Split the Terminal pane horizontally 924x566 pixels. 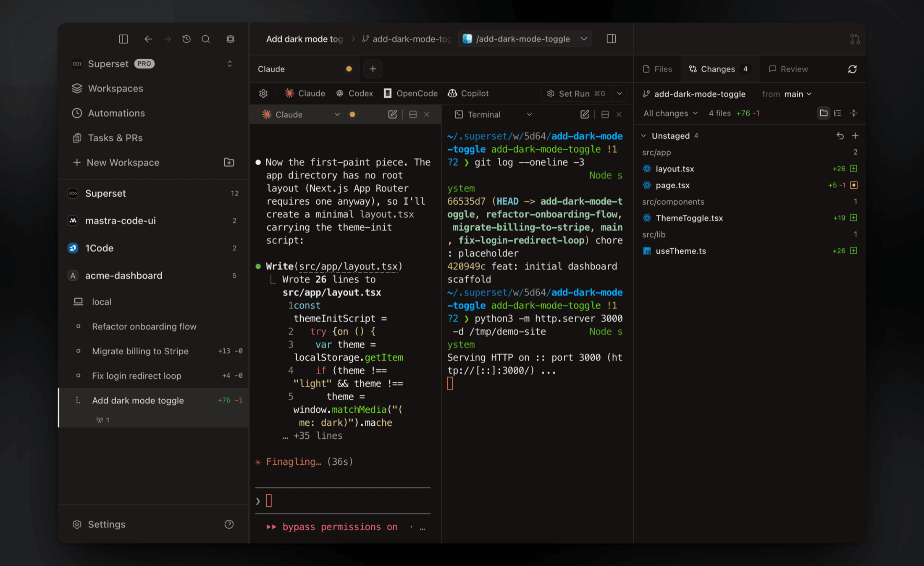point(605,114)
